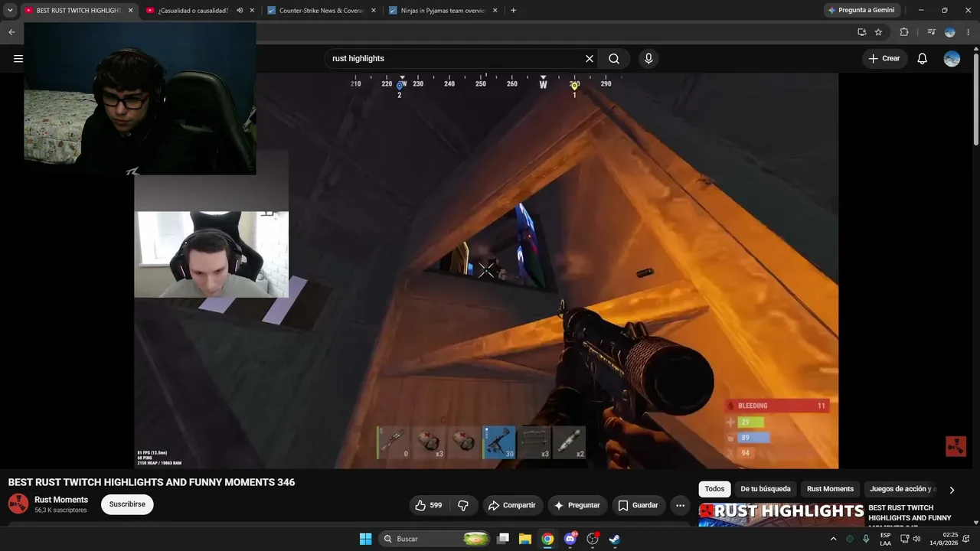Screen dimensions: 980x551
Task: Like the video with 599 likes
Action: (429, 505)
